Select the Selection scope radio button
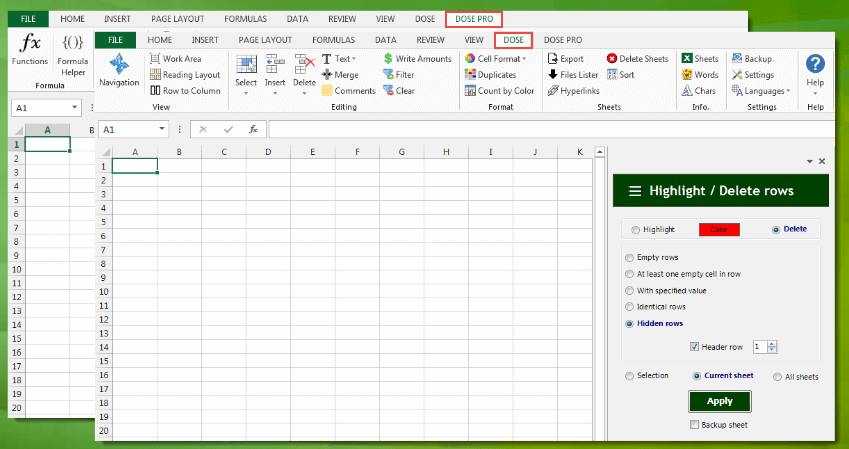Screen dimensions: 849x449 [629, 376]
